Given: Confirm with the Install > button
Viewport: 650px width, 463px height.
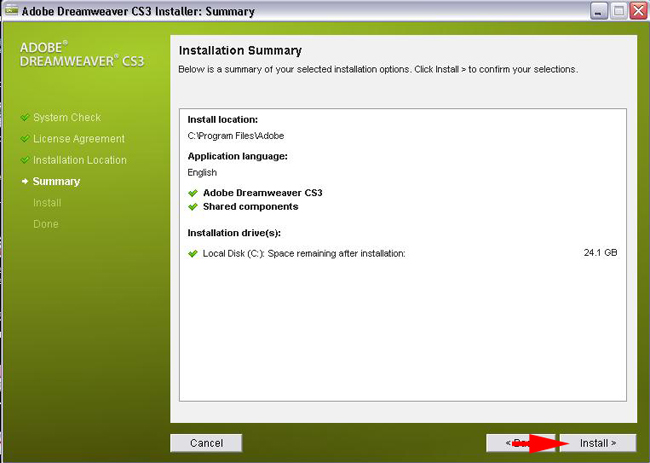Looking at the screenshot, I should coord(597,442).
